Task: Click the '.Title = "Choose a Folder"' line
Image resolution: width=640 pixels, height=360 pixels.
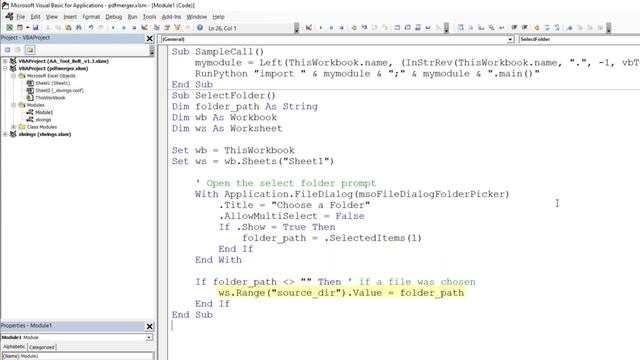Action: tap(294, 205)
